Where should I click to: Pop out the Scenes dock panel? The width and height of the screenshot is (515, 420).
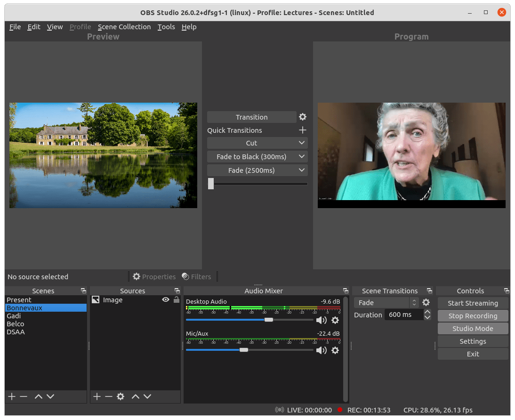(83, 291)
